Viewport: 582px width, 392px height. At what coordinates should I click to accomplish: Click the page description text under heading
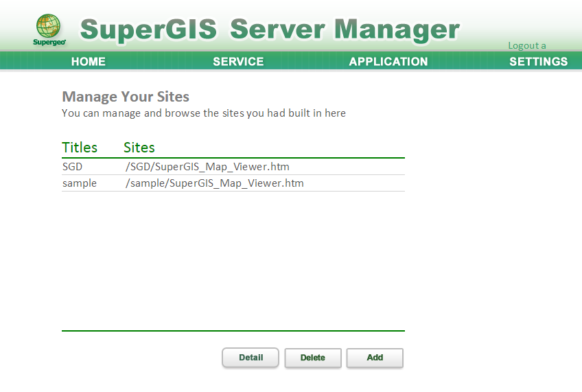tap(204, 113)
